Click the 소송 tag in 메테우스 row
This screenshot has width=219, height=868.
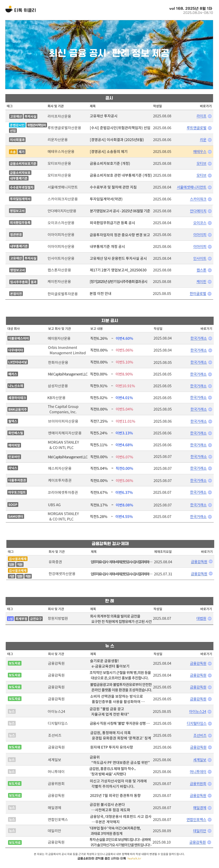[x=13, y=152]
